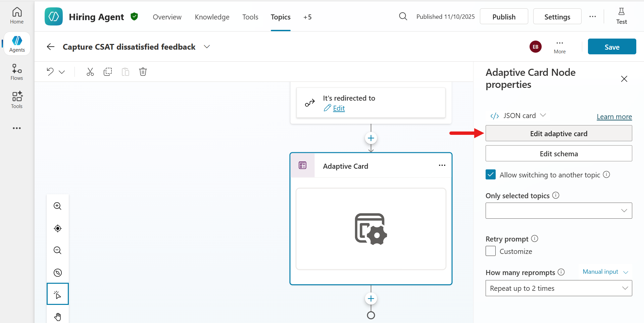The width and height of the screenshot is (644, 323).
Task: Click info icon beside Allow switching topic
Action: [x=606, y=174]
